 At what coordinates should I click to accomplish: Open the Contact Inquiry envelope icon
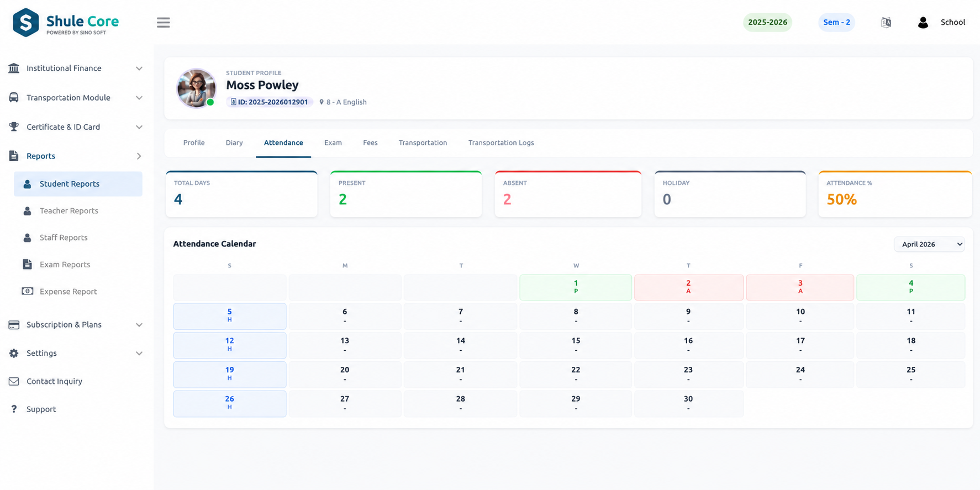[x=14, y=381]
